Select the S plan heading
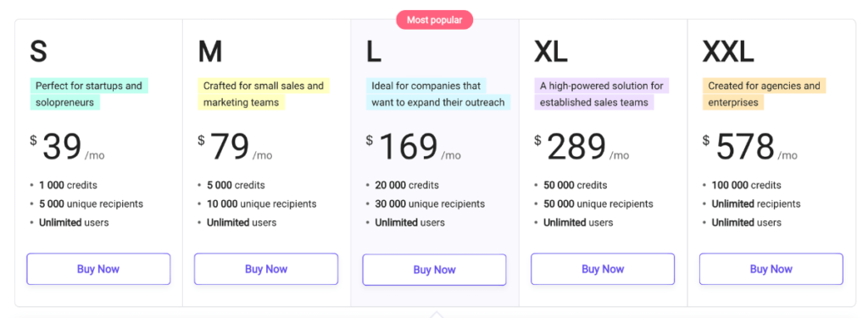The height and width of the screenshot is (318, 868). (38, 52)
